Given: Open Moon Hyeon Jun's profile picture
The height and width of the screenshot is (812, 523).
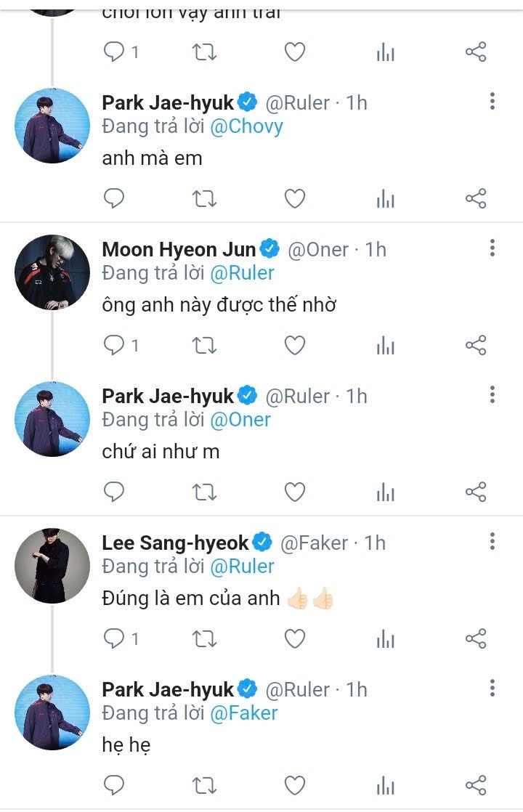Looking at the screenshot, I should [x=52, y=272].
